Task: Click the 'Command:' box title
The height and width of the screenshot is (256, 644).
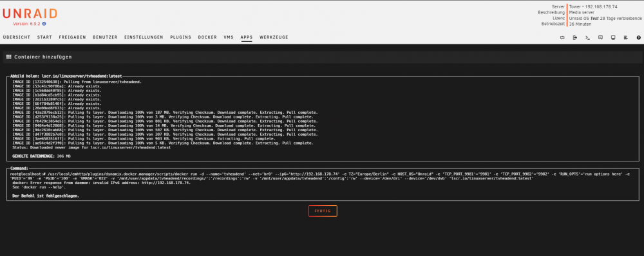Action: point(19,169)
